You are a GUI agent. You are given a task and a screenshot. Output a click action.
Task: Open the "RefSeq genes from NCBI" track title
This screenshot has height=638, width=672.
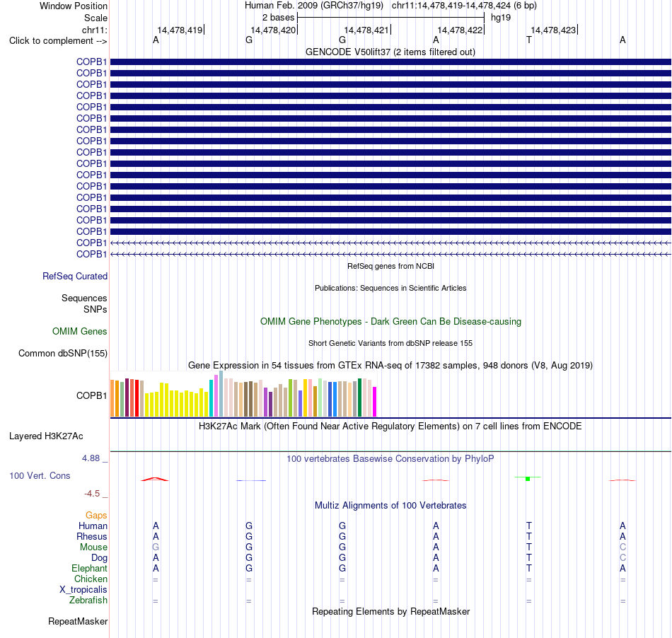(x=390, y=266)
